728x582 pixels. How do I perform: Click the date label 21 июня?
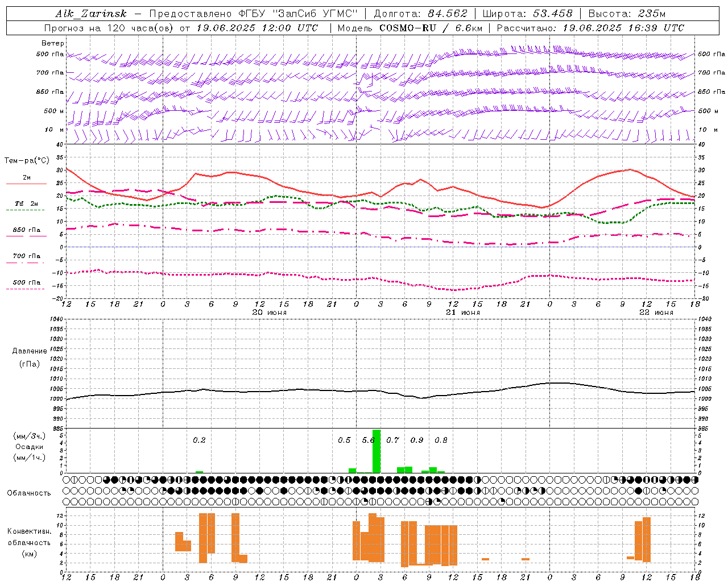(x=463, y=313)
